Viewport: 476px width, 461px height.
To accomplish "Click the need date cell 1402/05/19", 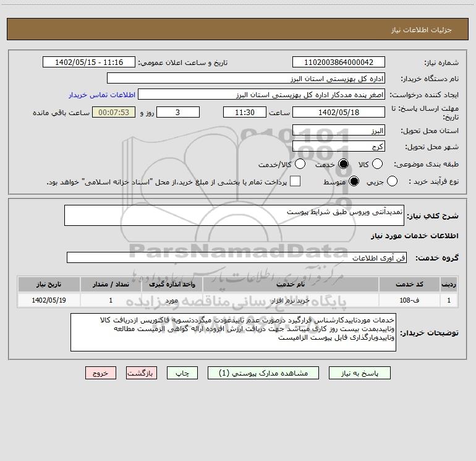I will click(x=49, y=300).
